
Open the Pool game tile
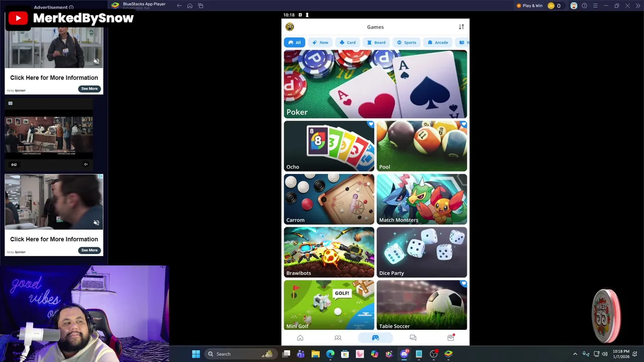[x=422, y=146]
